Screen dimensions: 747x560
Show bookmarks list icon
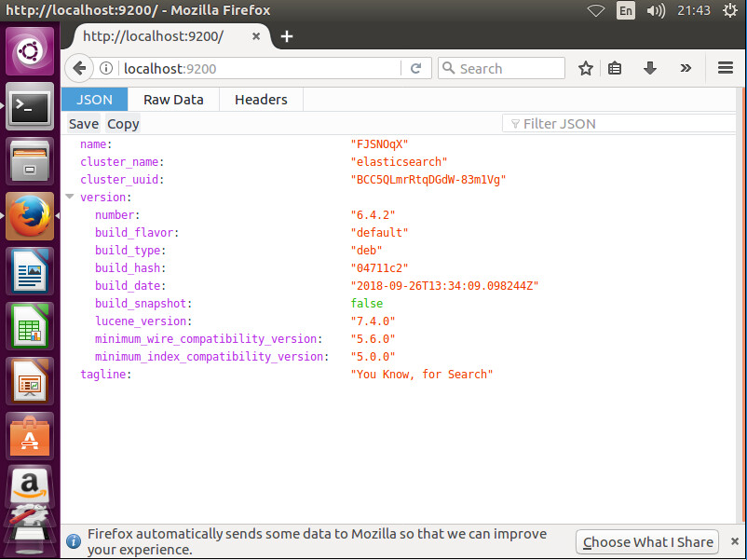[615, 69]
